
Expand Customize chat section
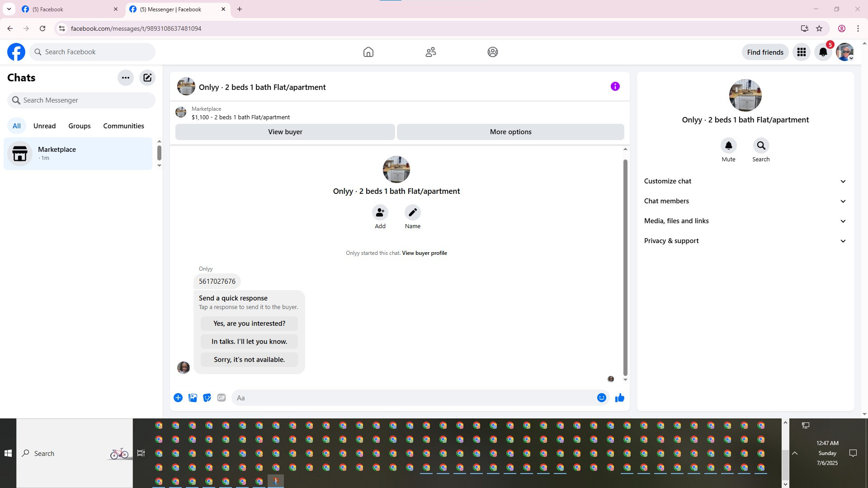pos(745,181)
